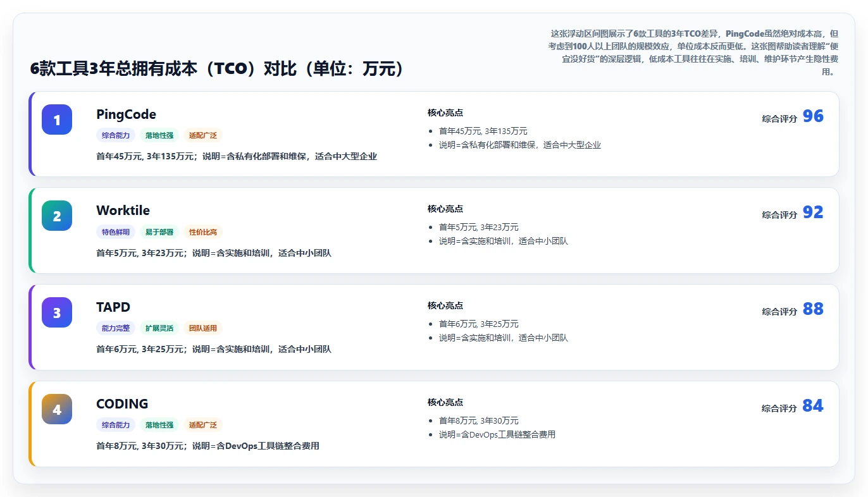Click the 能力完整 tag under TAPD

(116, 328)
